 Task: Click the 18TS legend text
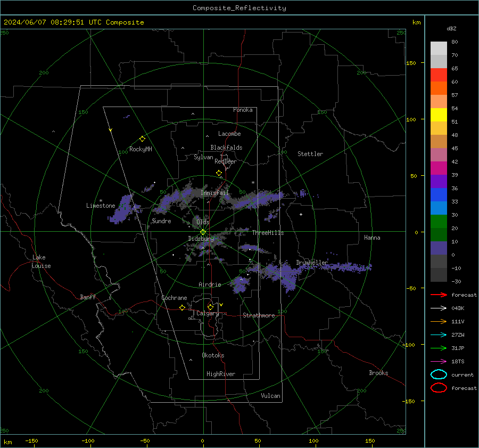pyautogui.click(x=458, y=362)
